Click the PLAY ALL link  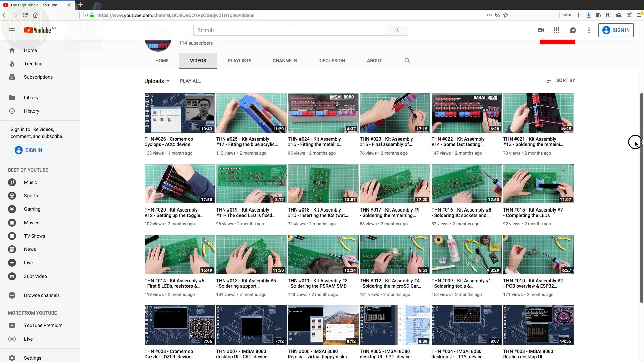(x=190, y=81)
